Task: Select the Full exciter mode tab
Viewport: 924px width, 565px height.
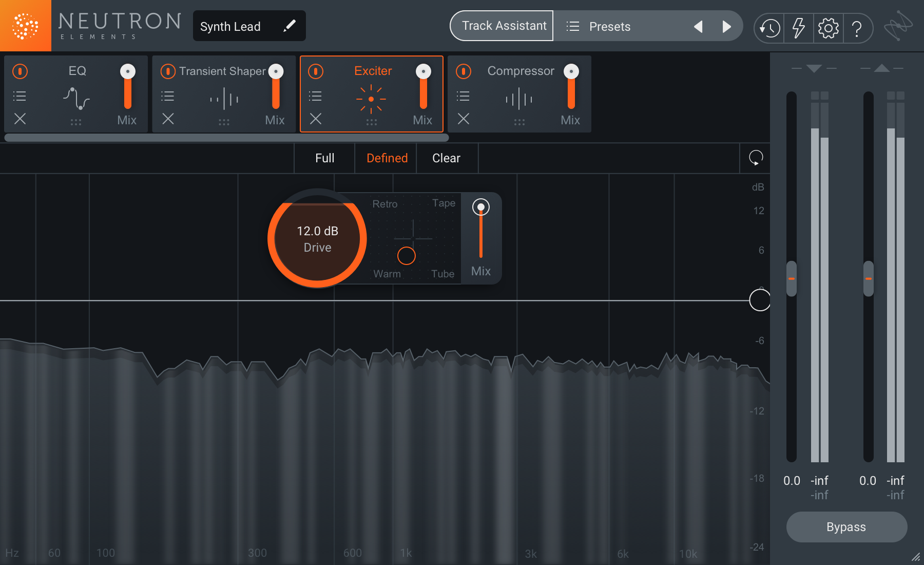Action: coord(324,158)
